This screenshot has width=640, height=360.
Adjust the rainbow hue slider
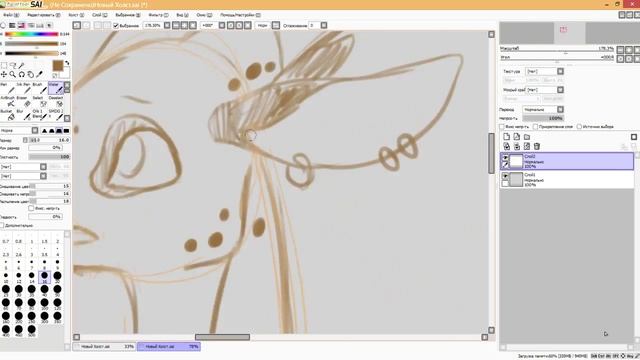(x=31, y=34)
